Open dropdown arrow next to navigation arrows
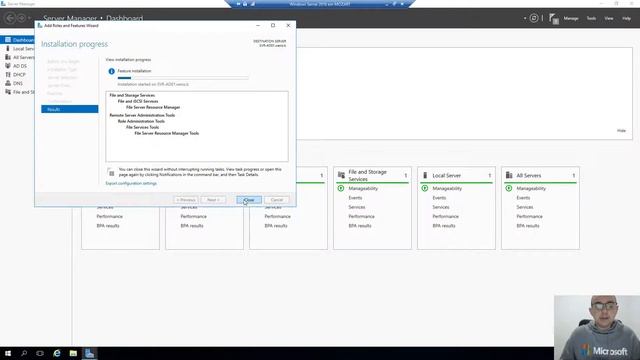Image resolution: width=640 pixels, height=360 pixels. 29,18
